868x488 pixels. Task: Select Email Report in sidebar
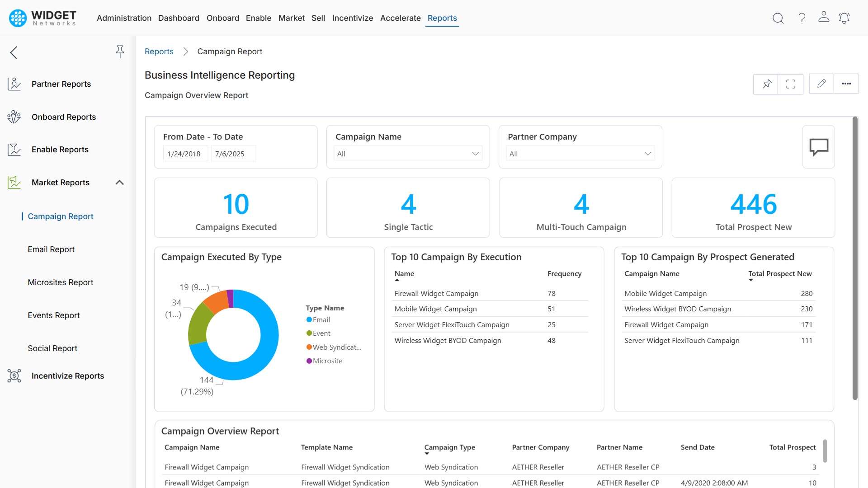tap(51, 249)
